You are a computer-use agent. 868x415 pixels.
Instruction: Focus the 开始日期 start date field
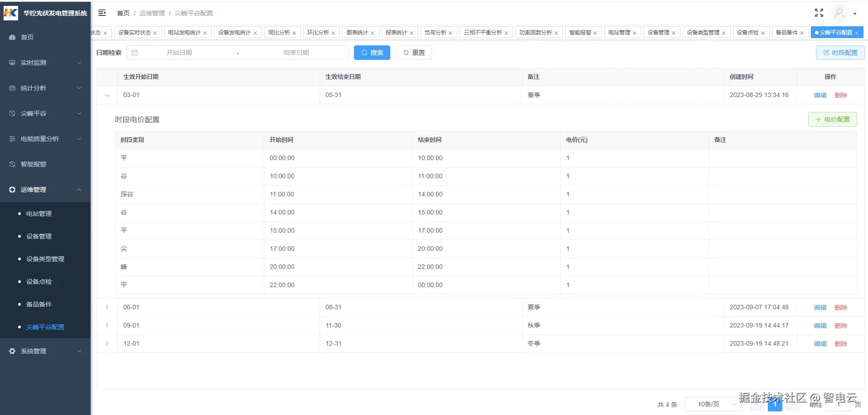[179, 53]
